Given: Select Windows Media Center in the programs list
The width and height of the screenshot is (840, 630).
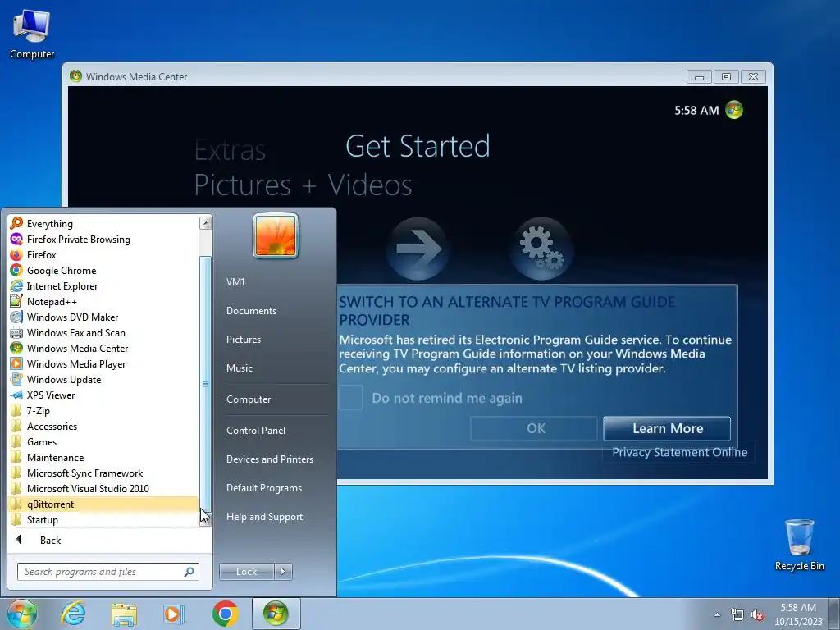Looking at the screenshot, I should [x=103, y=348].
